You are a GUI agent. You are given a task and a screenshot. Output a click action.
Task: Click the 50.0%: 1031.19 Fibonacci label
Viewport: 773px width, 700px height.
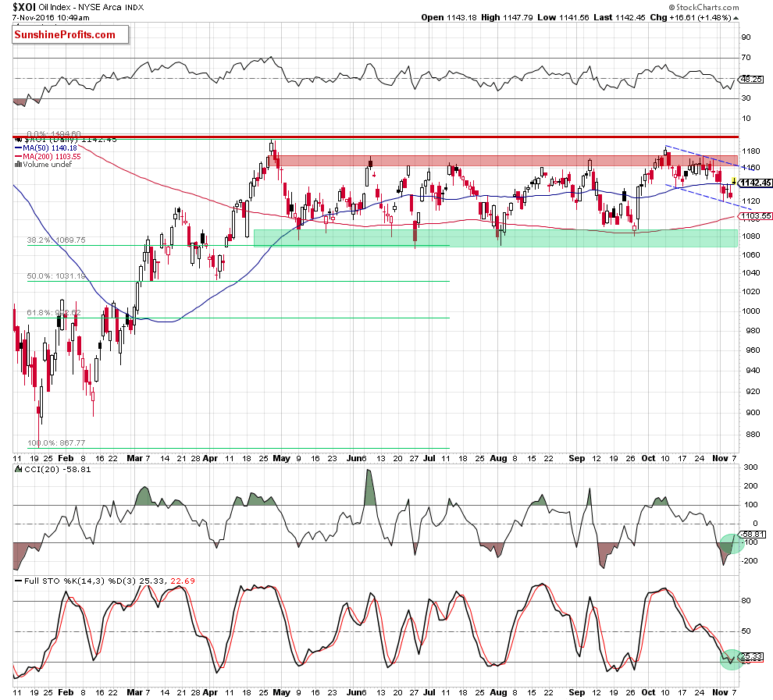coord(56,275)
